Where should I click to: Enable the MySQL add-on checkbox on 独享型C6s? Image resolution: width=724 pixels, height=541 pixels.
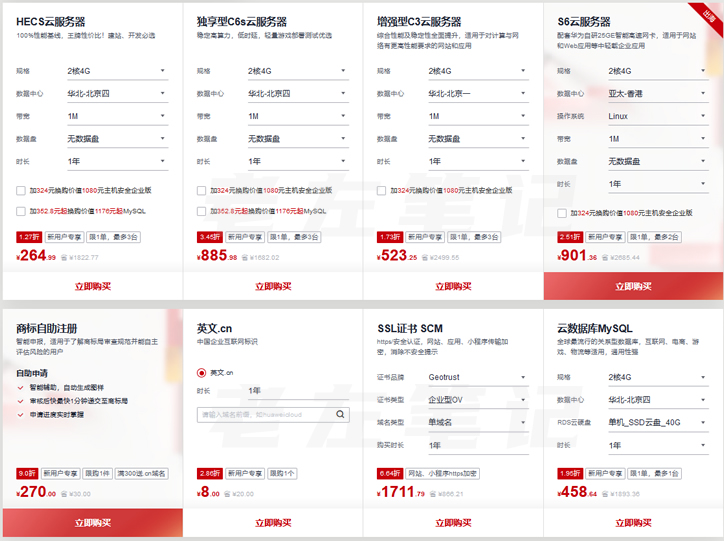click(x=202, y=211)
